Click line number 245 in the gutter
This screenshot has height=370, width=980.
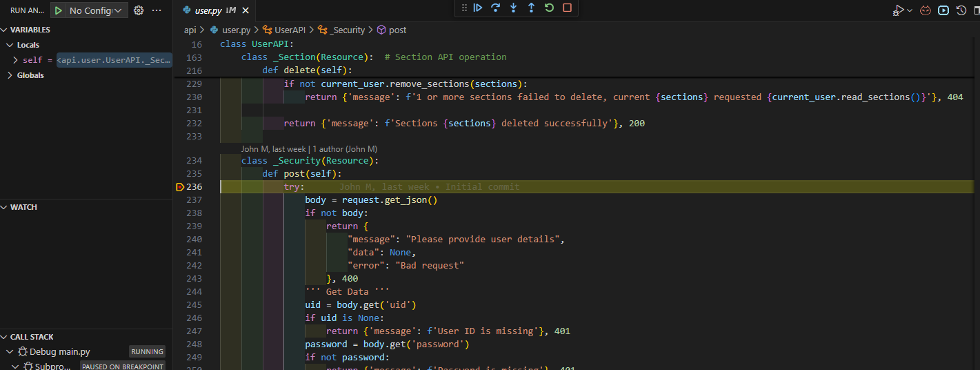194,304
